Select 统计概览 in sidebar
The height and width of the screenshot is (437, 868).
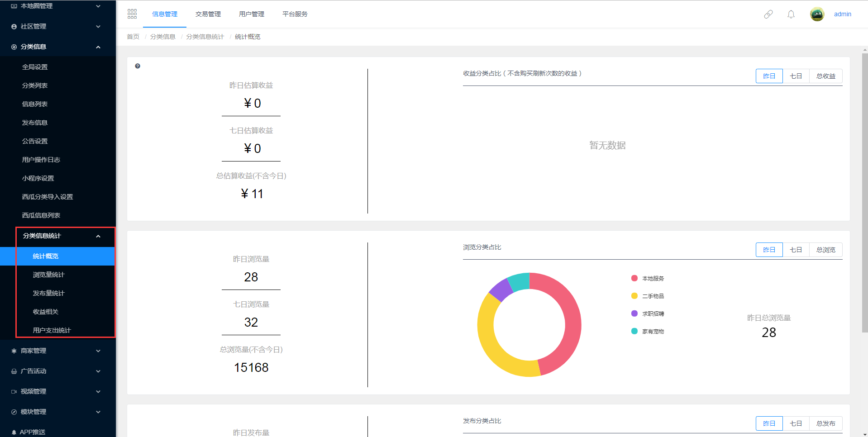(58, 256)
